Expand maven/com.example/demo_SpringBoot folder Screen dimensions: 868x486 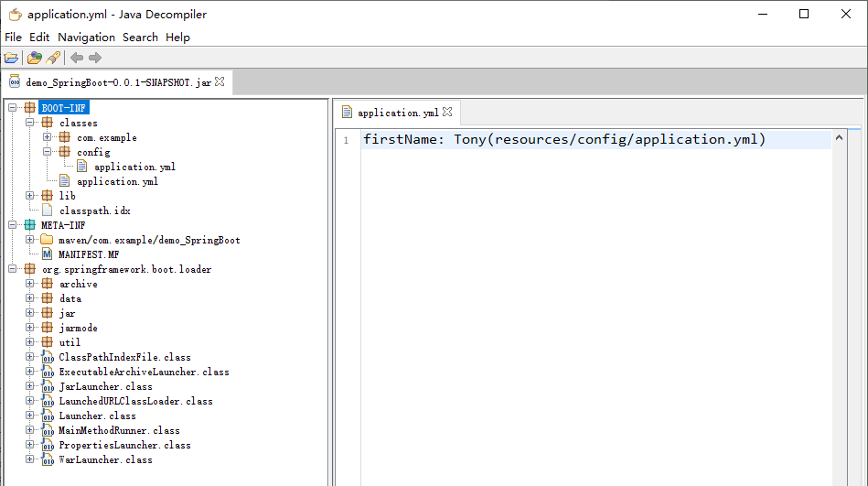(30, 240)
